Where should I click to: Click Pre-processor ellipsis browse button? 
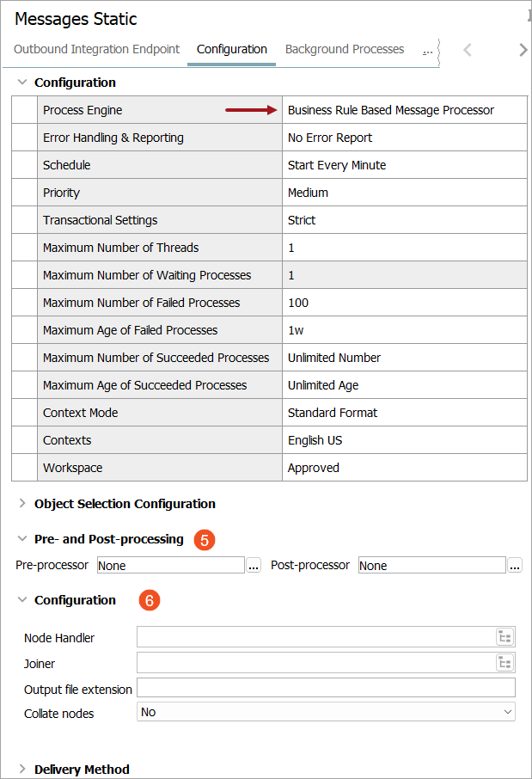click(x=254, y=566)
